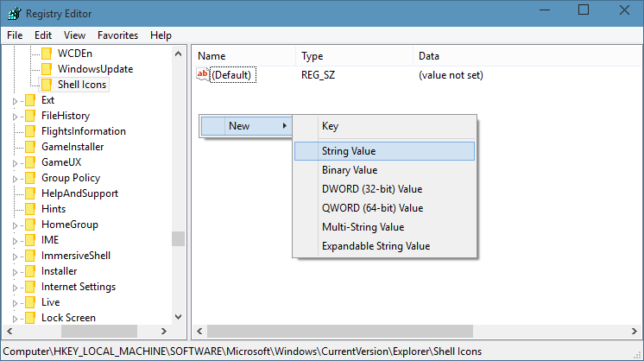This screenshot has width=644, height=361.
Task: Select the ImmersiveShell key
Action: tap(76, 256)
